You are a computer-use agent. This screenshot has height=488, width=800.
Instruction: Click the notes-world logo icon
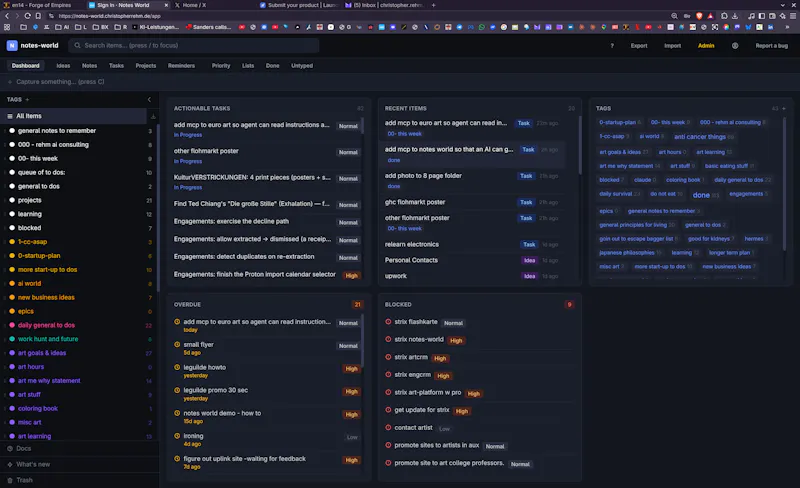coord(12,45)
